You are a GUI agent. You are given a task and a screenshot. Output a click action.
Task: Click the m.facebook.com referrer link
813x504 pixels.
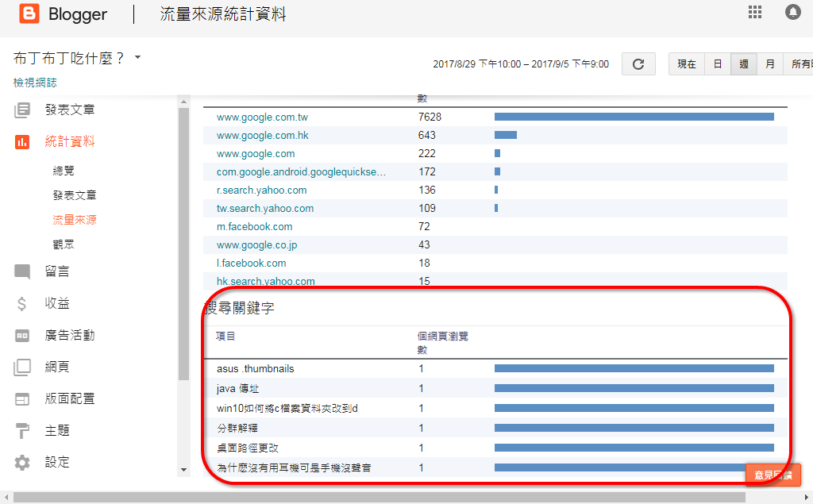point(255,226)
